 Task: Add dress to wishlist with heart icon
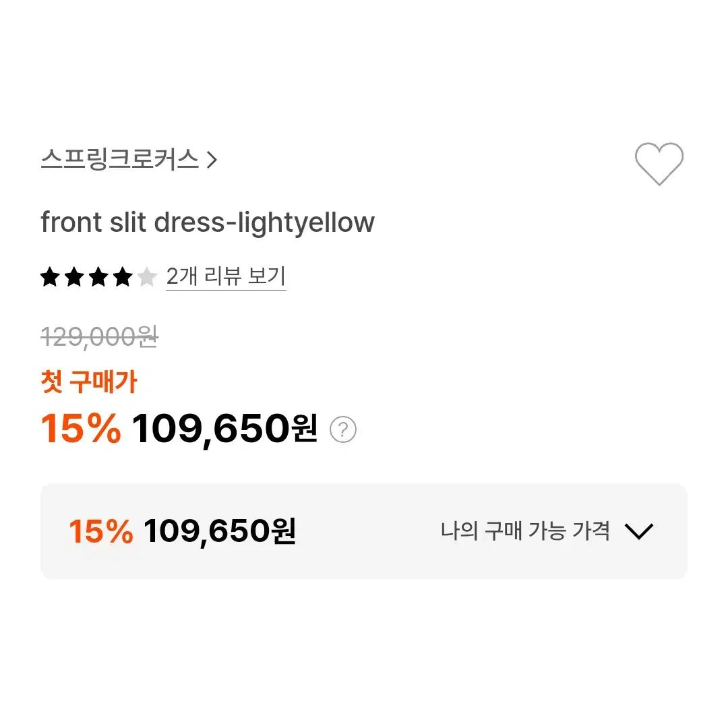659,163
